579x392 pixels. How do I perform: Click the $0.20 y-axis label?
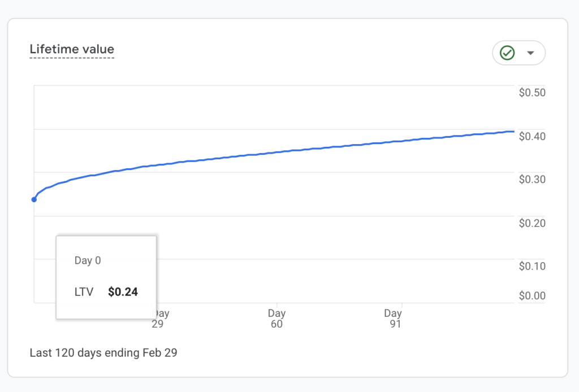click(x=532, y=223)
